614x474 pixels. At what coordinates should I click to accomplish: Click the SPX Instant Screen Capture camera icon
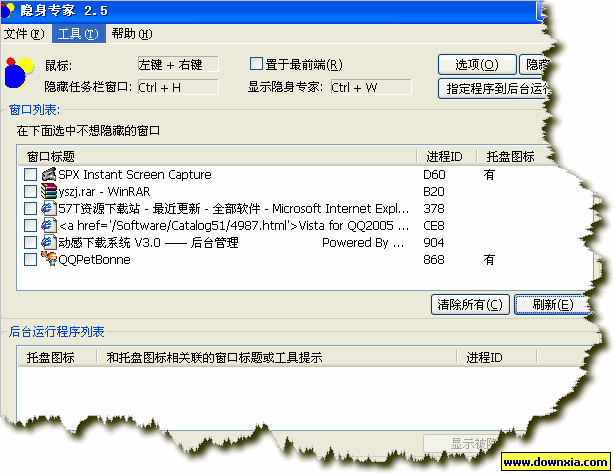click(48, 175)
